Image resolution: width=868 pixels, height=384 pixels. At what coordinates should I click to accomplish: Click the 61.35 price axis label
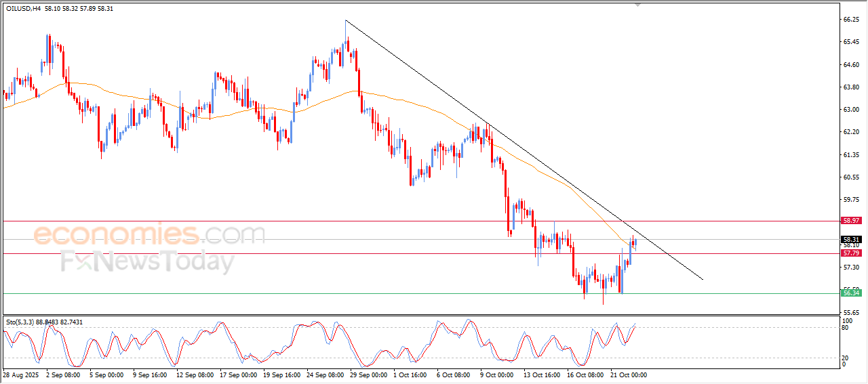click(851, 155)
